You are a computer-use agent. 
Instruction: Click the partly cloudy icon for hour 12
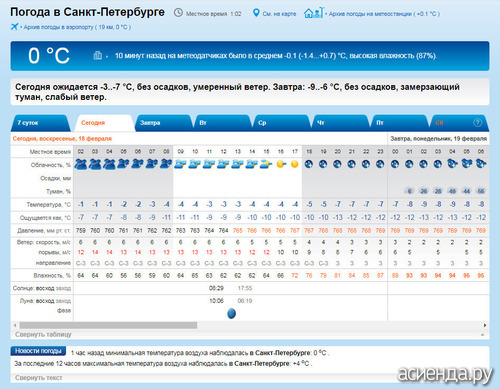pyautogui.click(x=223, y=164)
